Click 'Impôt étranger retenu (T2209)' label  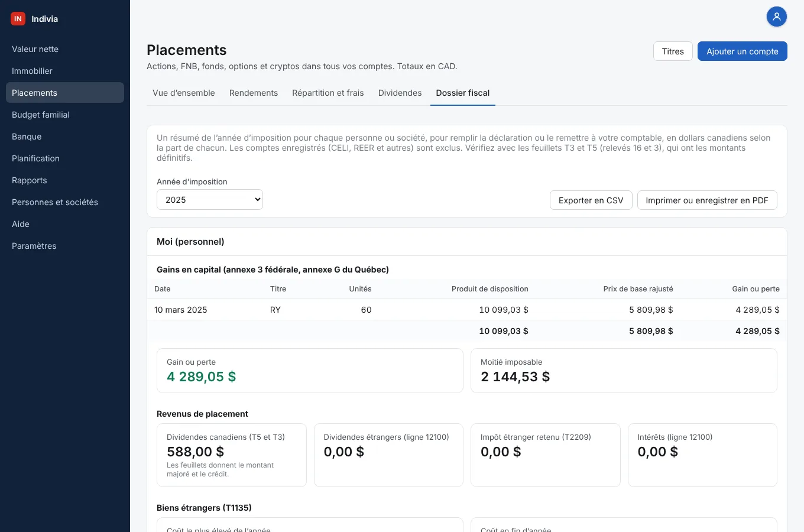click(536, 437)
